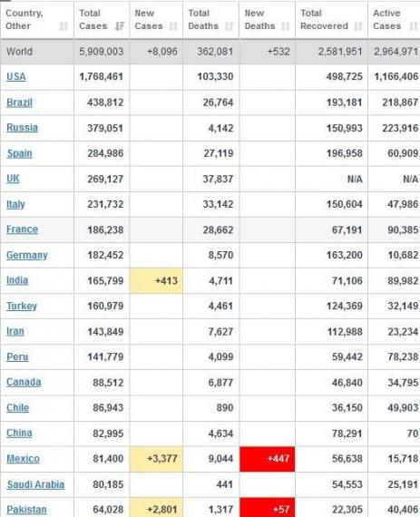Select India's yellow +413 new cases cell
Image resolution: width=420 pixels, height=517 pixels.
pyautogui.click(x=156, y=280)
